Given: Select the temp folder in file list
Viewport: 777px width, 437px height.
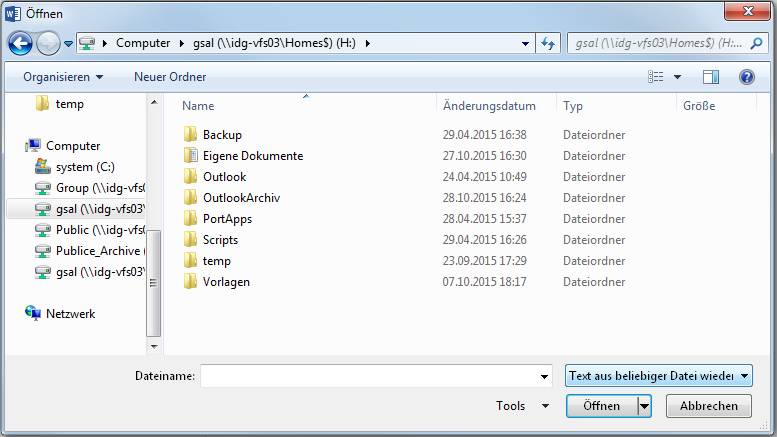Looking at the screenshot, I should point(217,261).
